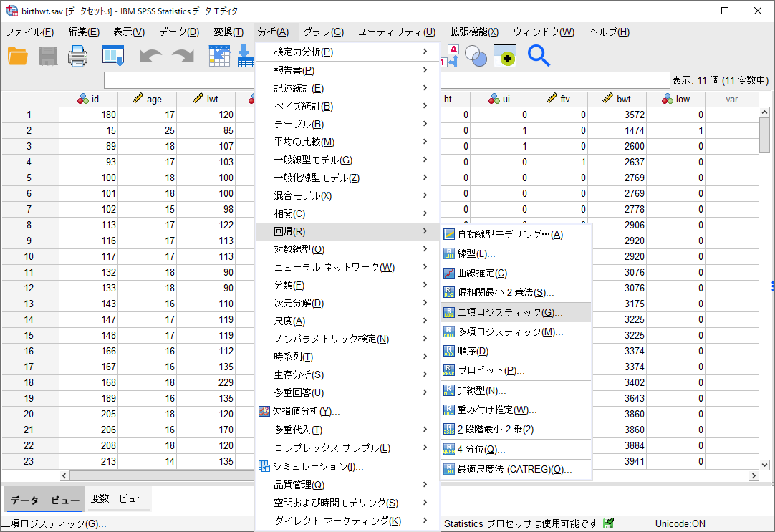This screenshot has height=532, width=775.
Task: Click the id column header
Action: [89, 100]
